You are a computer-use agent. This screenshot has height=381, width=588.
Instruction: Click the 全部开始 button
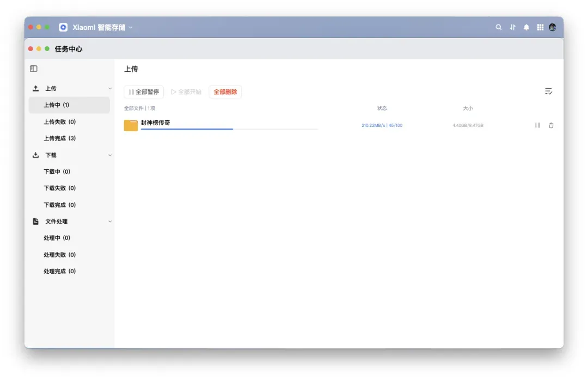186,92
